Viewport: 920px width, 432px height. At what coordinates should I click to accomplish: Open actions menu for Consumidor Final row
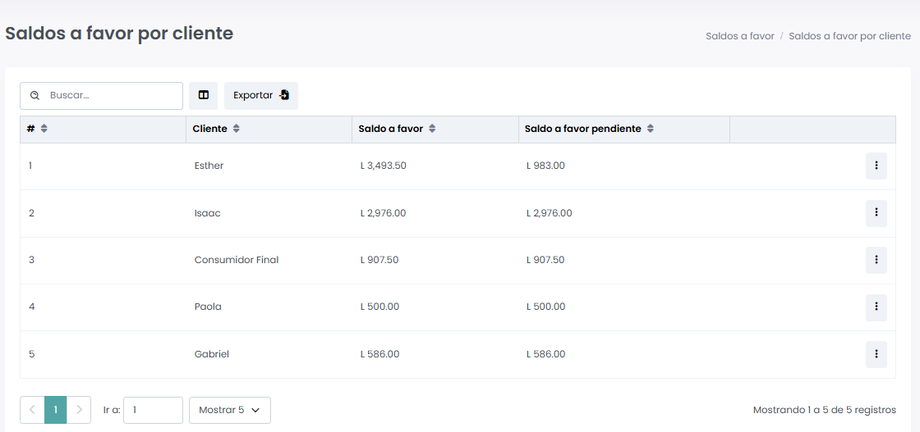(x=876, y=260)
